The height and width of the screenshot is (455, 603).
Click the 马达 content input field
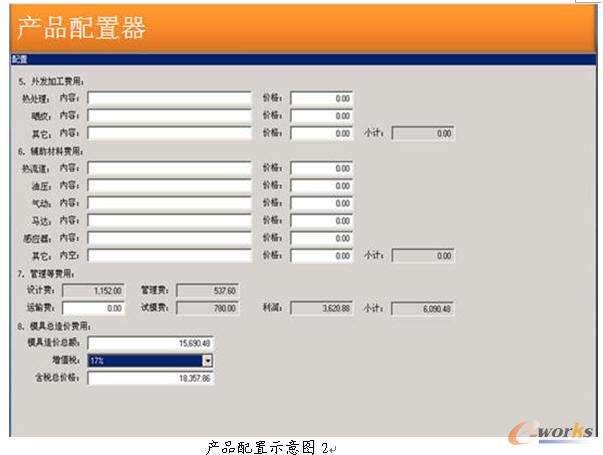pos(169,220)
